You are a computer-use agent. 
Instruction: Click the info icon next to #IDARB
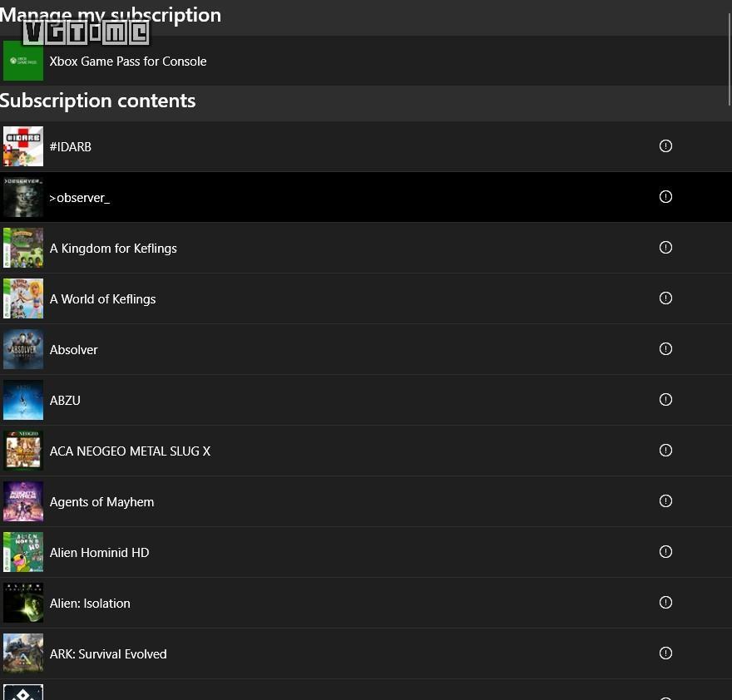pos(665,146)
